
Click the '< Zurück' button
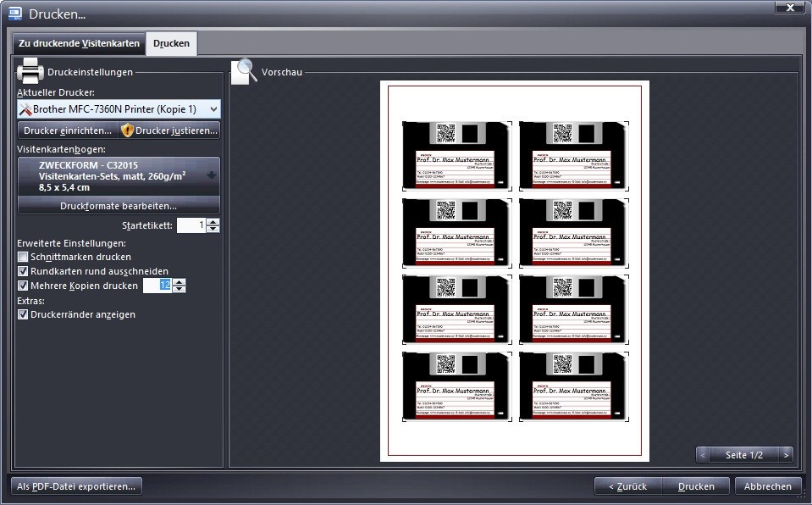(627, 486)
